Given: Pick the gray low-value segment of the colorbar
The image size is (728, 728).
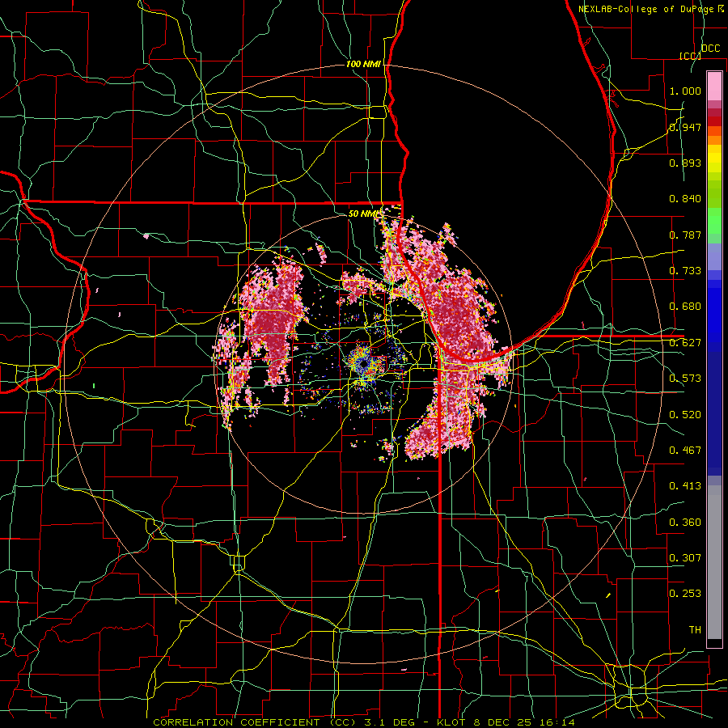Looking at the screenshot, I should (x=714, y=562).
